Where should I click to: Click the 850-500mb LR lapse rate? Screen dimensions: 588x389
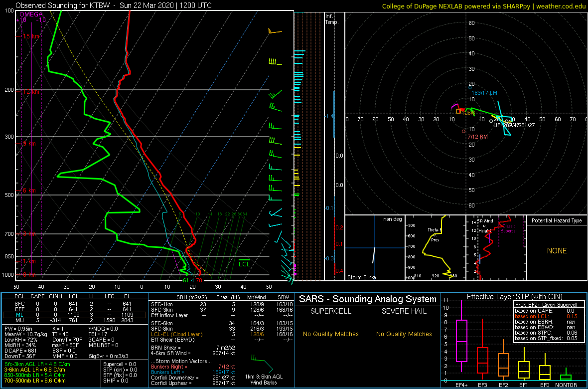coord(35,376)
